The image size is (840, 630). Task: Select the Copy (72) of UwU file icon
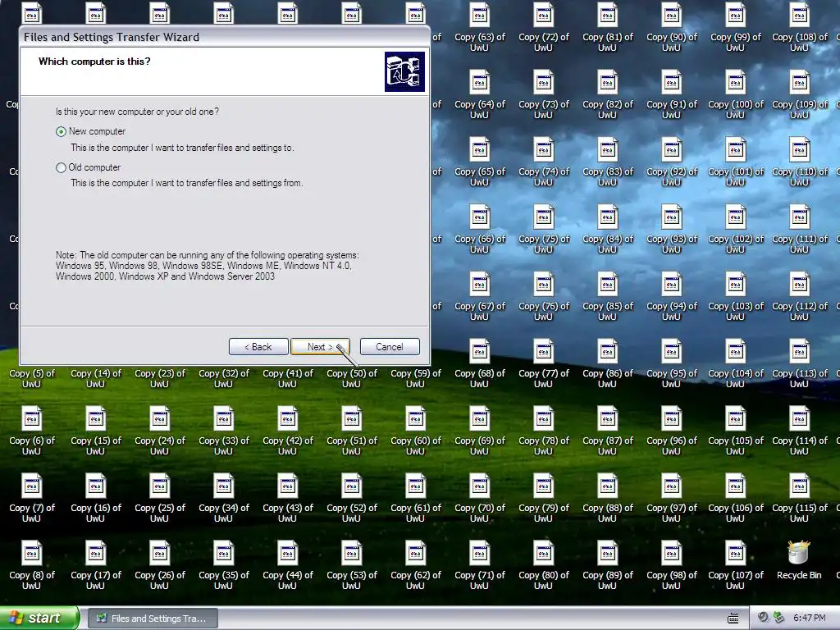click(543, 16)
